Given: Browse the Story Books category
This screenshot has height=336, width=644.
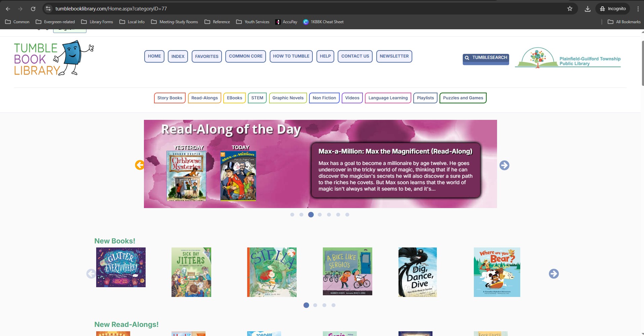Looking at the screenshot, I should (x=170, y=98).
